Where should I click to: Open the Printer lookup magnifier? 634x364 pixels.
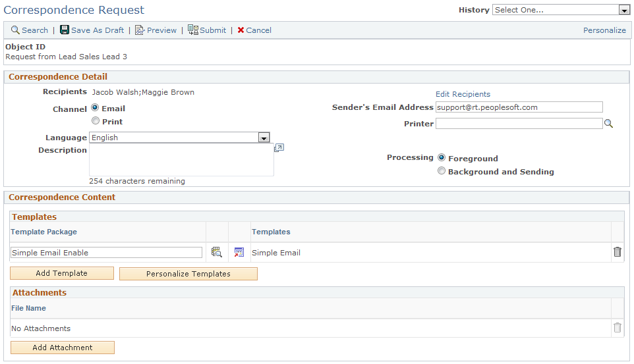(609, 124)
